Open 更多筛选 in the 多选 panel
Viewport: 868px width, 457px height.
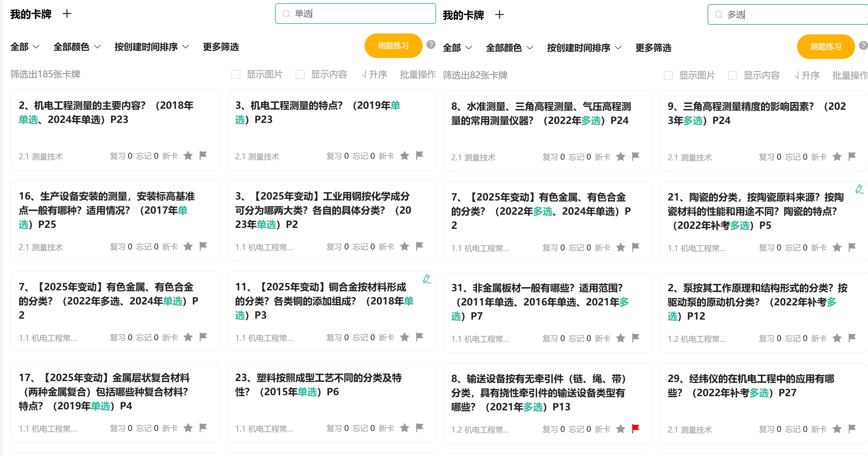click(653, 48)
